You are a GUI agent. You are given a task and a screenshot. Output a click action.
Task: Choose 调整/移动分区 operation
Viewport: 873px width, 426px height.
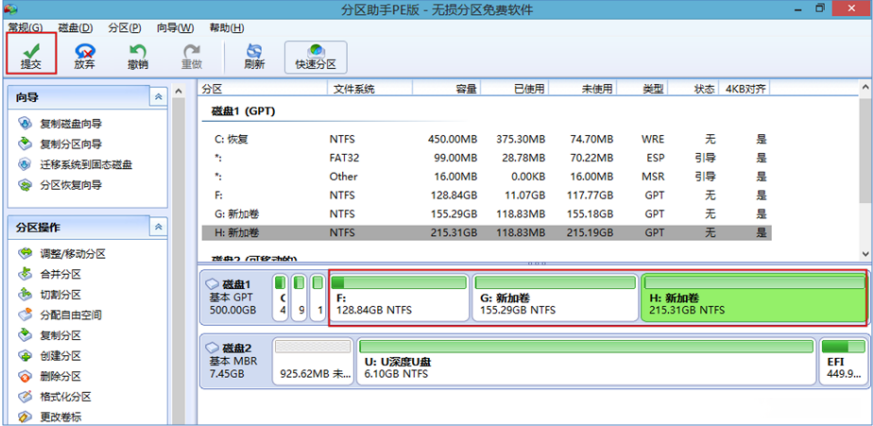coord(72,254)
